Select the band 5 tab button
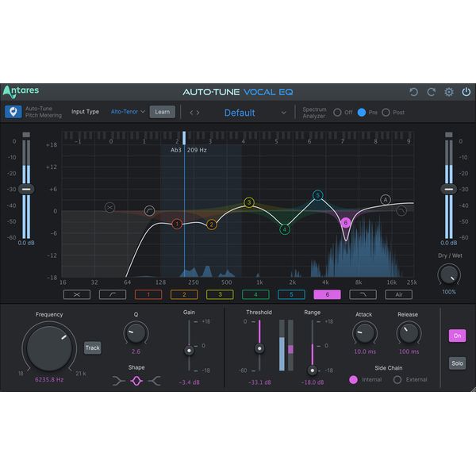The width and height of the screenshot is (476, 476). 291,294
